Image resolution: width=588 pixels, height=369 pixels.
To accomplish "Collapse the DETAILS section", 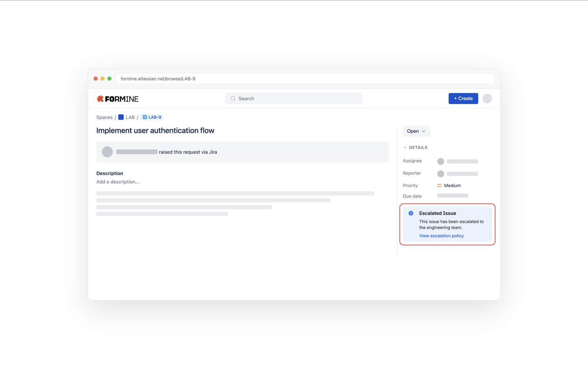I will point(405,147).
